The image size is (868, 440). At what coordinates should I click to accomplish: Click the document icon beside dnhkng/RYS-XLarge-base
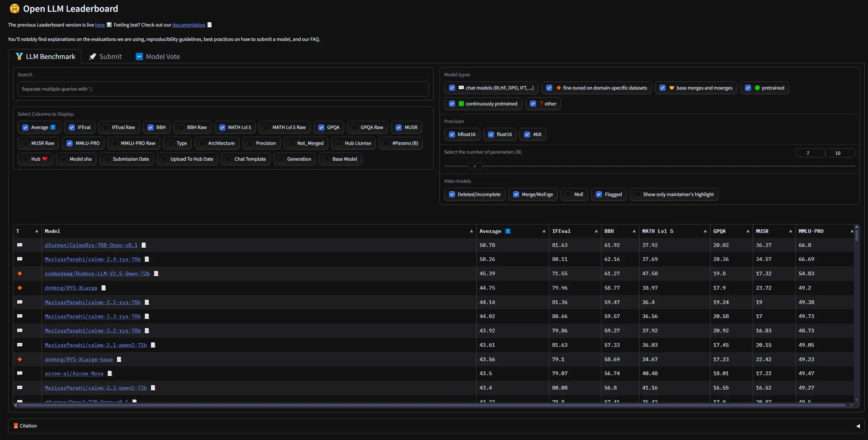point(119,359)
